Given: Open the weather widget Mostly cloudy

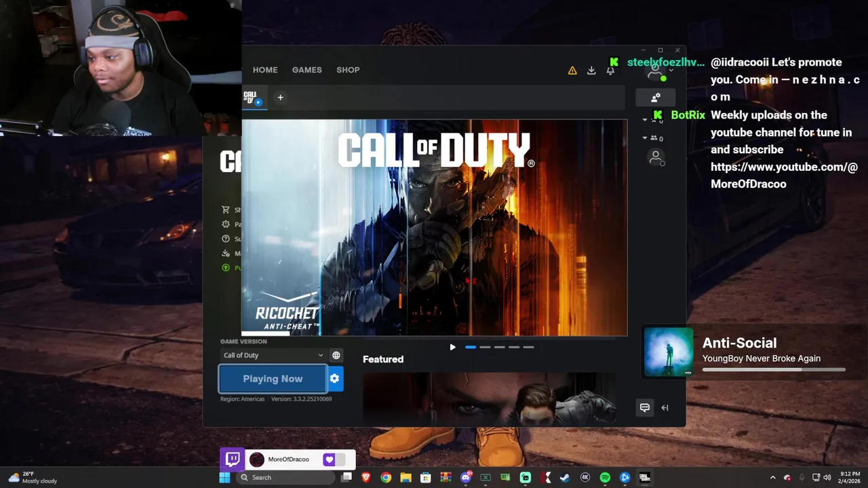Looking at the screenshot, I should [33, 478].
